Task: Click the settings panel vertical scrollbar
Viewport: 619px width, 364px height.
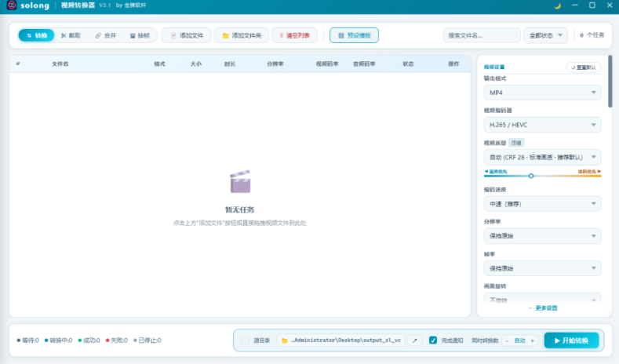Action: (x=610, y=82)
